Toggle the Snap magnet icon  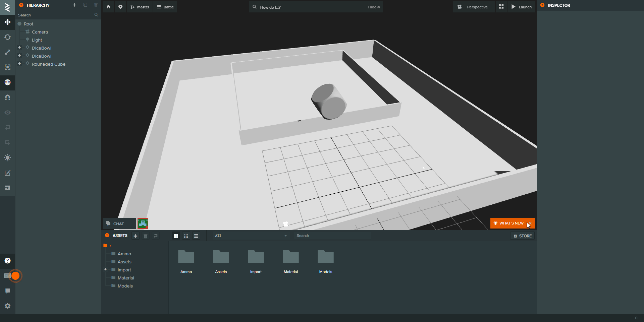tap(7, 98)
